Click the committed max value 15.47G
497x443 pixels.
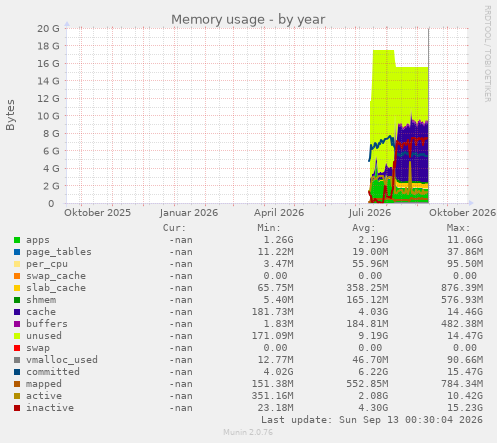(x=465, y=372)
